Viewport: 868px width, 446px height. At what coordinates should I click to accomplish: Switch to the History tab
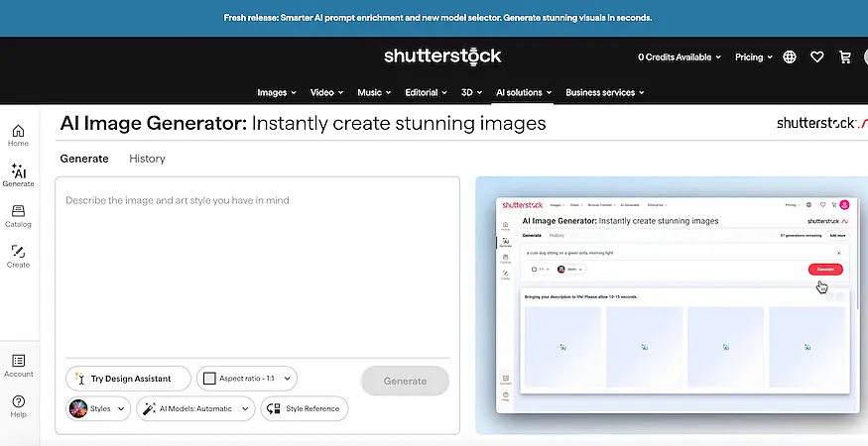[x=147, y=159]
